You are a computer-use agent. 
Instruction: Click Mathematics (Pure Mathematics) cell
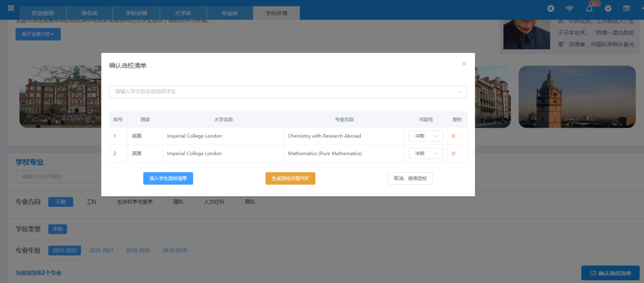[325, 153]
